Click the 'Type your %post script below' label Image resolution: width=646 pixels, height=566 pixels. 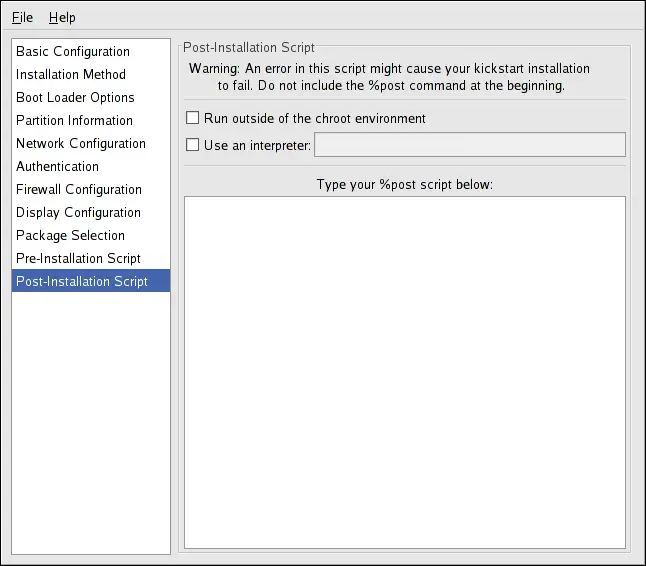coord(404,185)
